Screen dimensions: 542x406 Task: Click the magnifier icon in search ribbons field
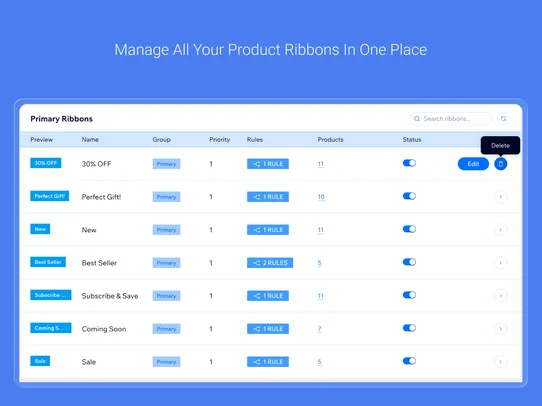417,119
